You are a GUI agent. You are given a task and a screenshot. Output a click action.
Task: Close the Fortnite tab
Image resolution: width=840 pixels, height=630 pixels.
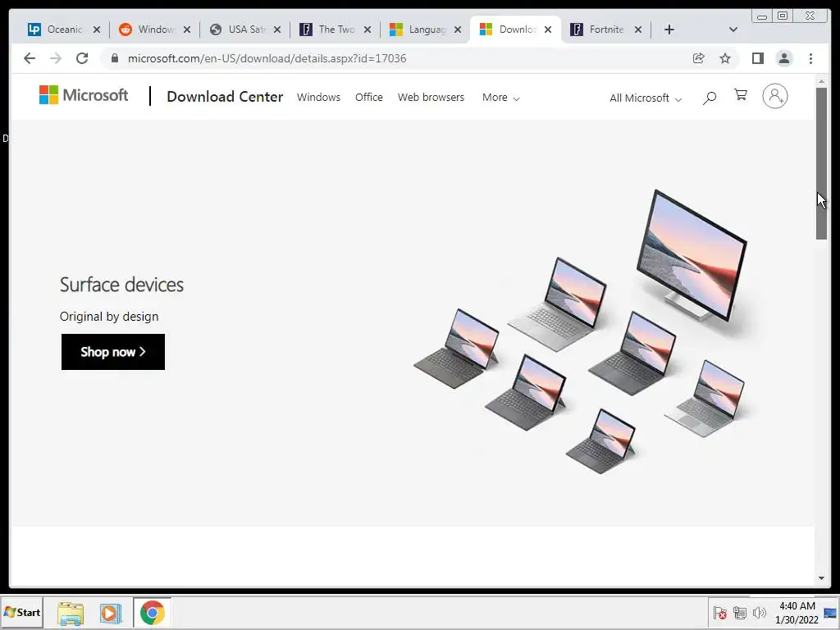point(638,30)
